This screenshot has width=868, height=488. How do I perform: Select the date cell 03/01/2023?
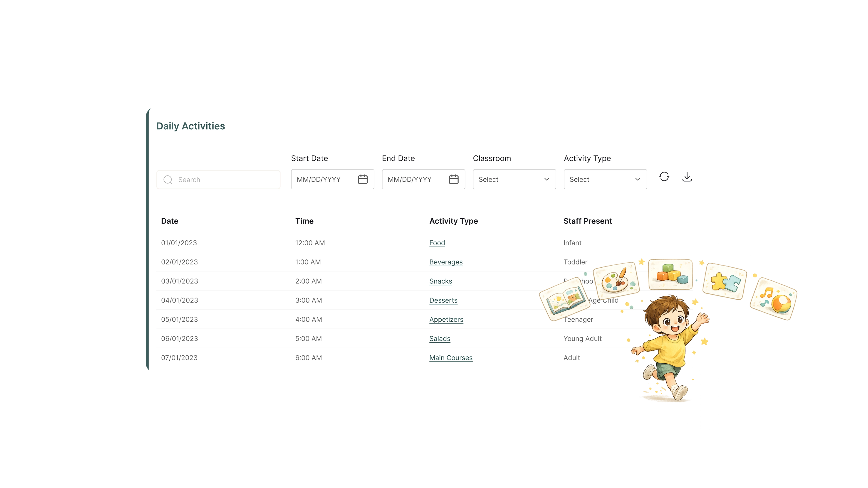[180, 281]
